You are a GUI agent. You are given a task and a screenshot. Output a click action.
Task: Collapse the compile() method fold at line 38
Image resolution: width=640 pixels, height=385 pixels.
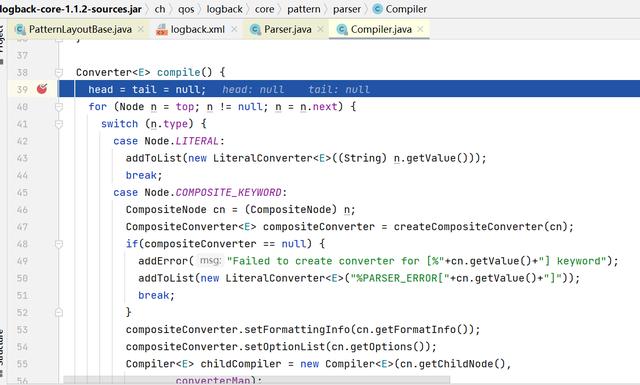[x=59, y=73]
